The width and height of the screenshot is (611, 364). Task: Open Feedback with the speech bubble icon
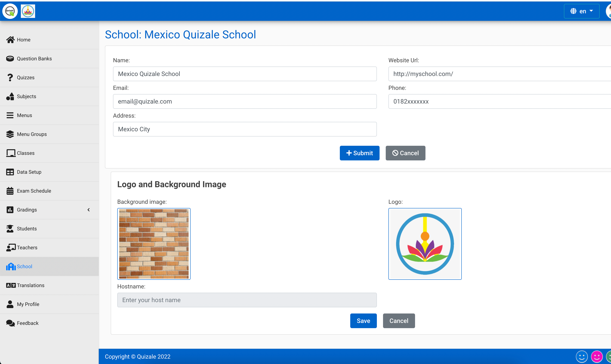pyautogui.click(x=10, y=323)
